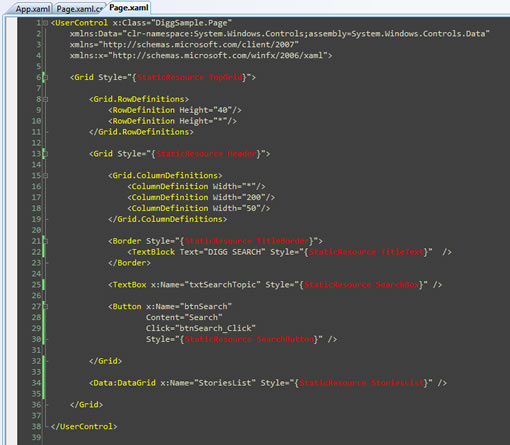Viewport: 510px width, 445px height.
Task: Collapse the UserControl element on line 1
Action: click(x=45, y=23)
